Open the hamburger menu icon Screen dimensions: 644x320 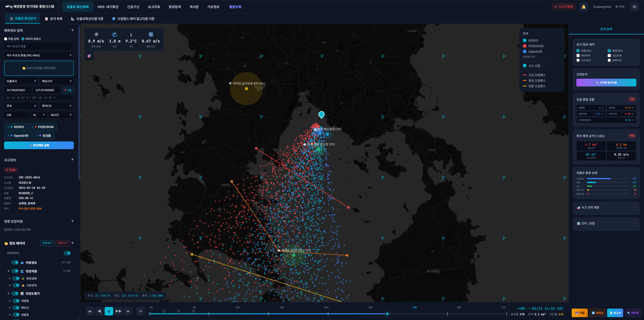(x=634, y=7)
